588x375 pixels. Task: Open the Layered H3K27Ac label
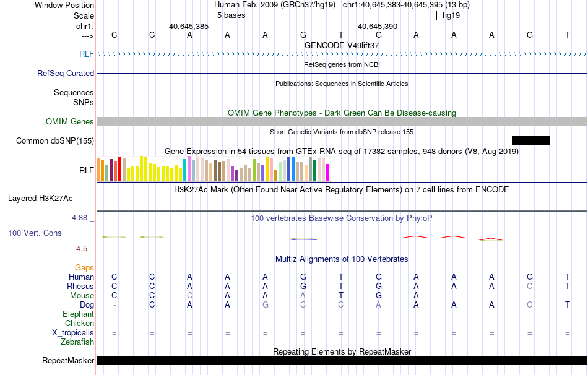pyautogui.click(x=40, y=199)
